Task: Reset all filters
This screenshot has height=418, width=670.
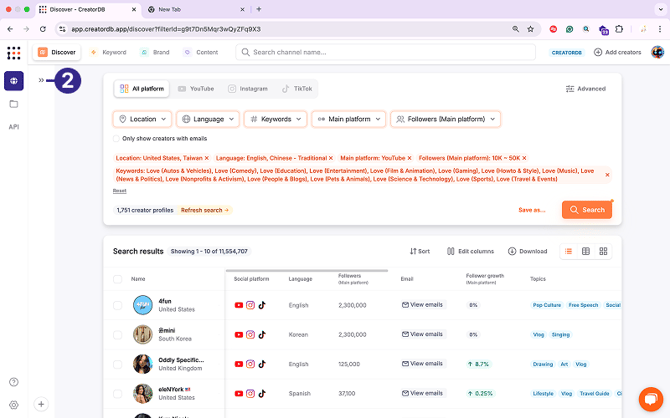Action: pos(120,191)
